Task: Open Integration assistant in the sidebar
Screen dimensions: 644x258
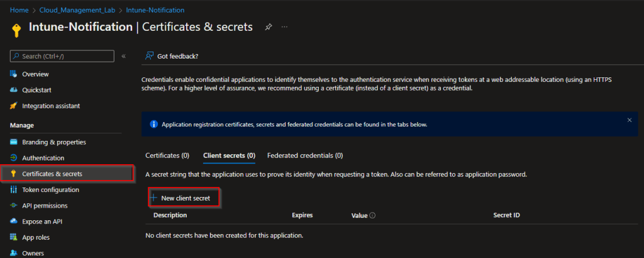Action: (x=50, y=106)
